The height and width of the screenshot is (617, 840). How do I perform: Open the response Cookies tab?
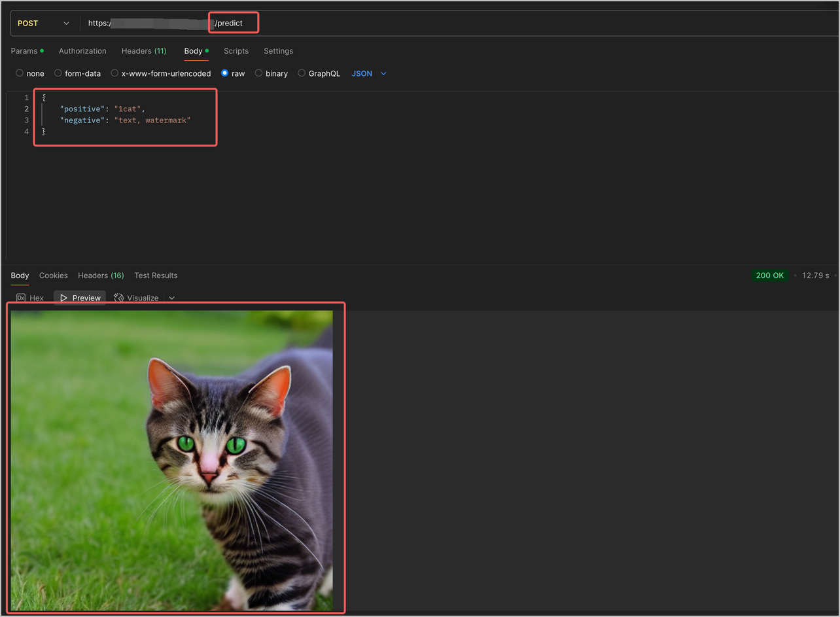pos(54,275)
